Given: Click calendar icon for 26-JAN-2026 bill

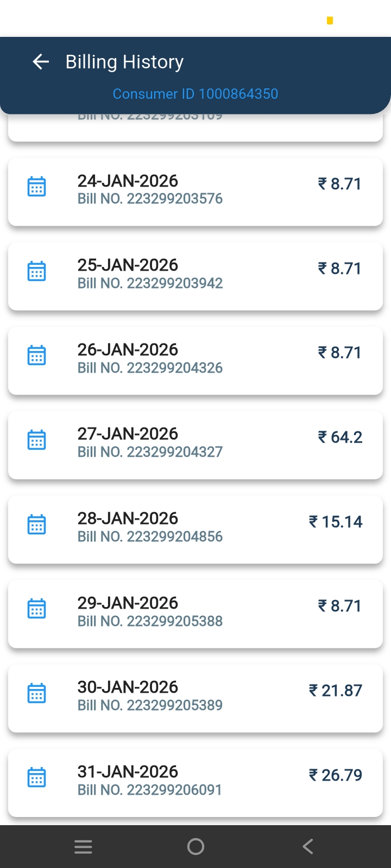Looking at the screenshot, I should pos(36,355).
